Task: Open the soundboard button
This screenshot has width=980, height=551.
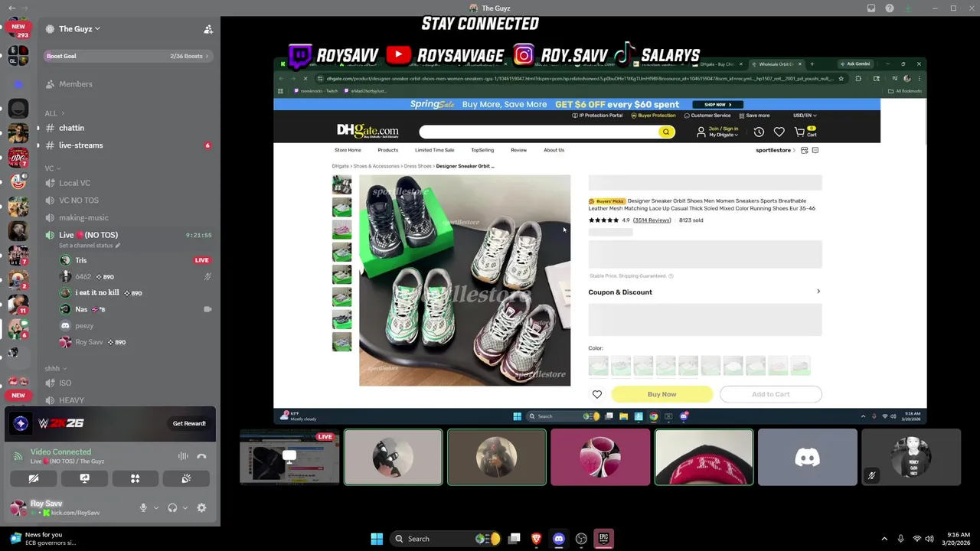Action: pyautogui.click(x=186, y=478)
